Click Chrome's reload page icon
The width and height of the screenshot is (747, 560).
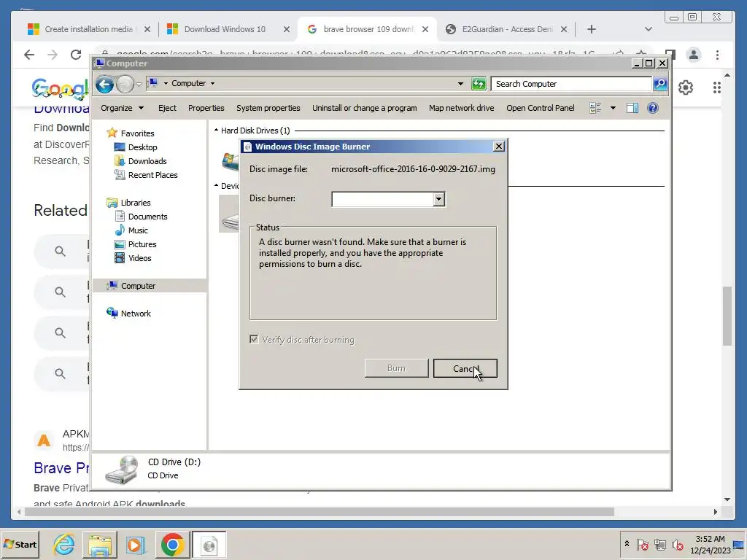pos(76,55)
